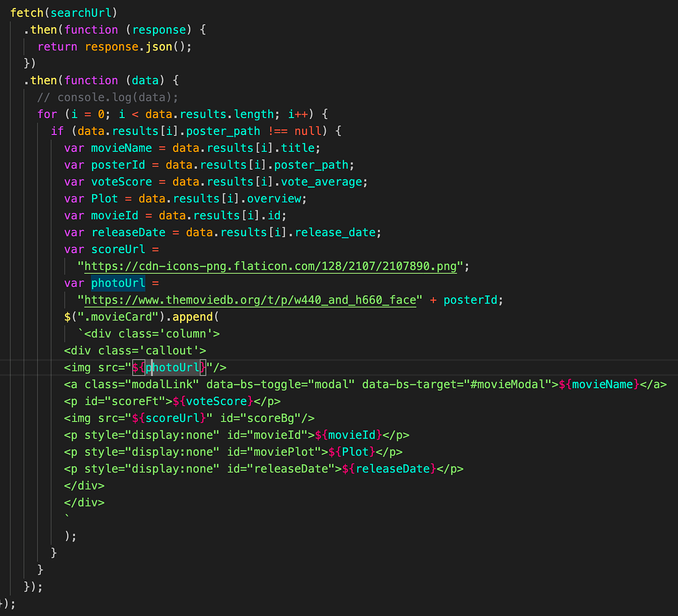Click the 'posterId' variable declaration
Viewport: 678px width, 616px height.
click(210, 165)
